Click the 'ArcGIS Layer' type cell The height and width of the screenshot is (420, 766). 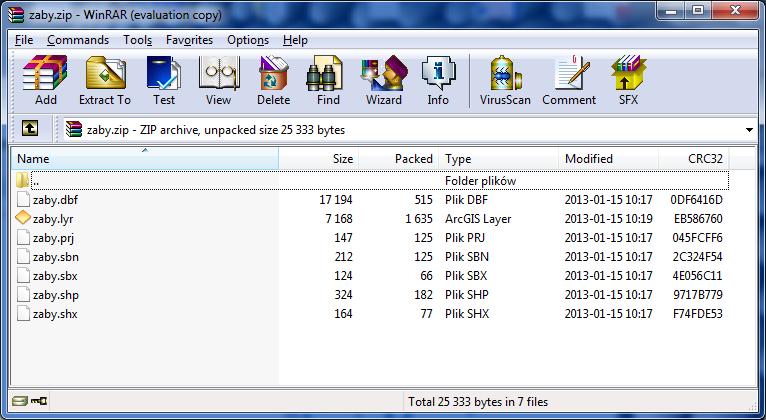[x=478, y=219]
